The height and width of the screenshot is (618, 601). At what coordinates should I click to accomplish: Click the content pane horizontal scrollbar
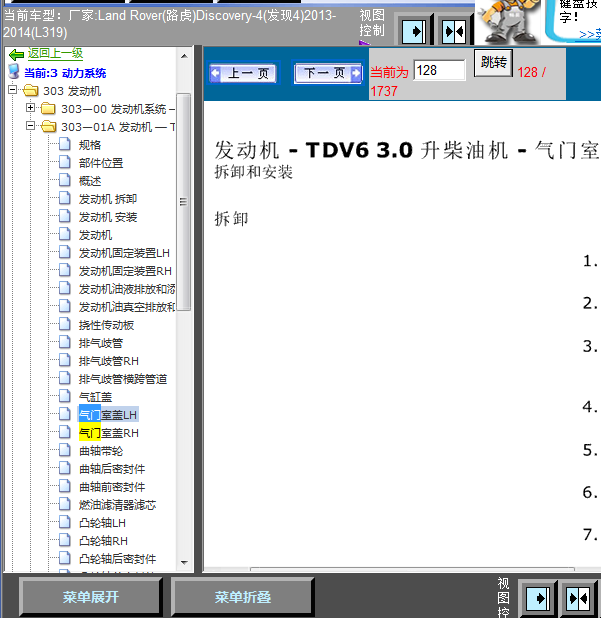pos(412,569)
